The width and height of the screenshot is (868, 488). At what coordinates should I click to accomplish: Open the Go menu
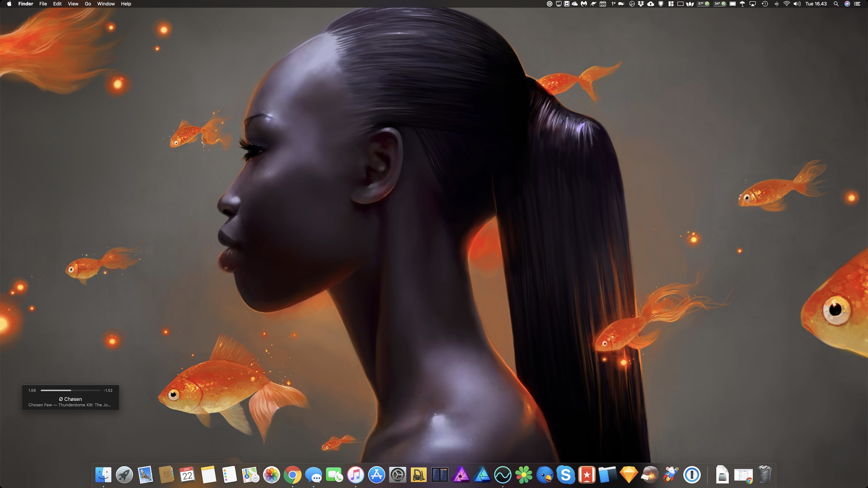point(88,4)
